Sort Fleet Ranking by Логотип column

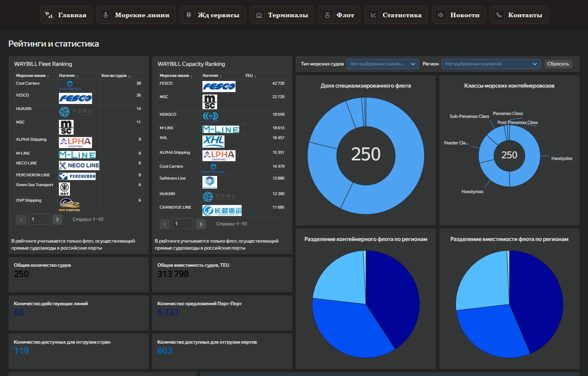click(69, 76)
